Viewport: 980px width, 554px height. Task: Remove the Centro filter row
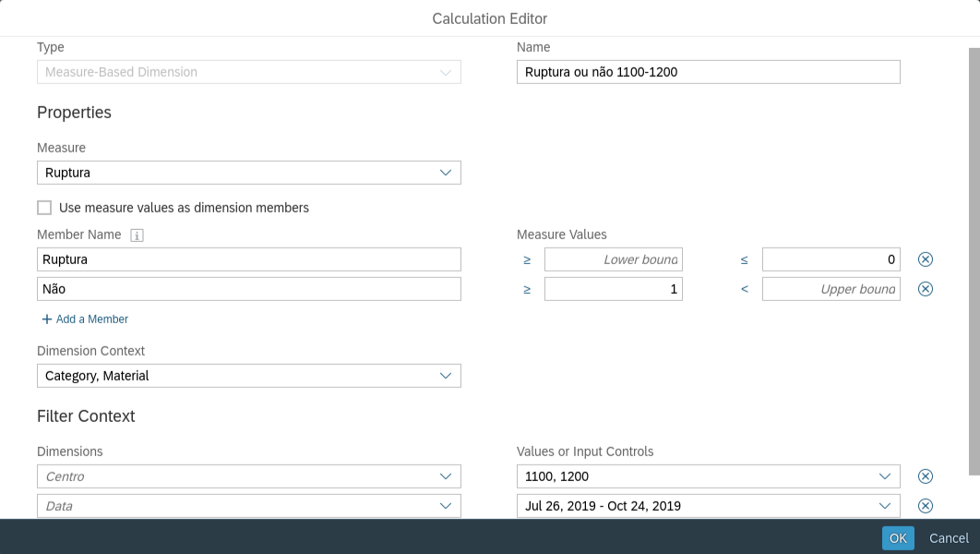click(x=925, y=476)
